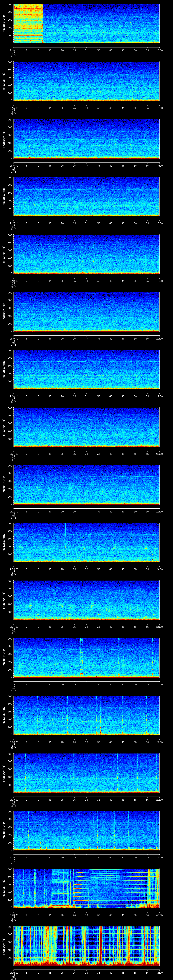Click the 29:00 end time label

click(x=159, y=857)
